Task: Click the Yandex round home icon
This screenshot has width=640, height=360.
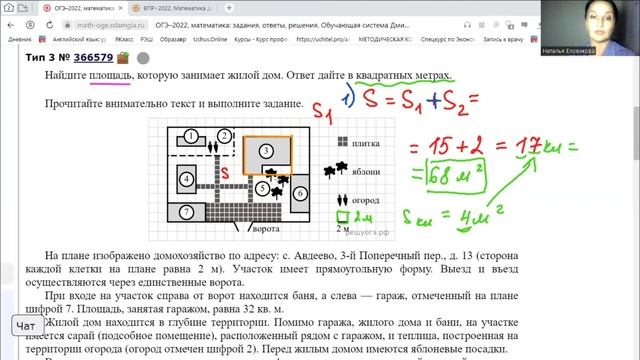Action: [x=30, y=25]
